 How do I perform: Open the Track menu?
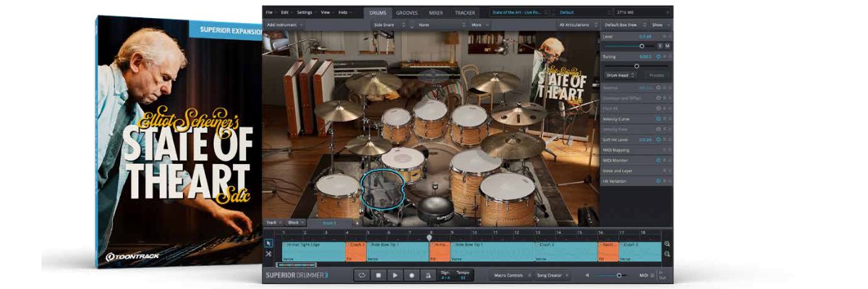(x=273, y=223)
